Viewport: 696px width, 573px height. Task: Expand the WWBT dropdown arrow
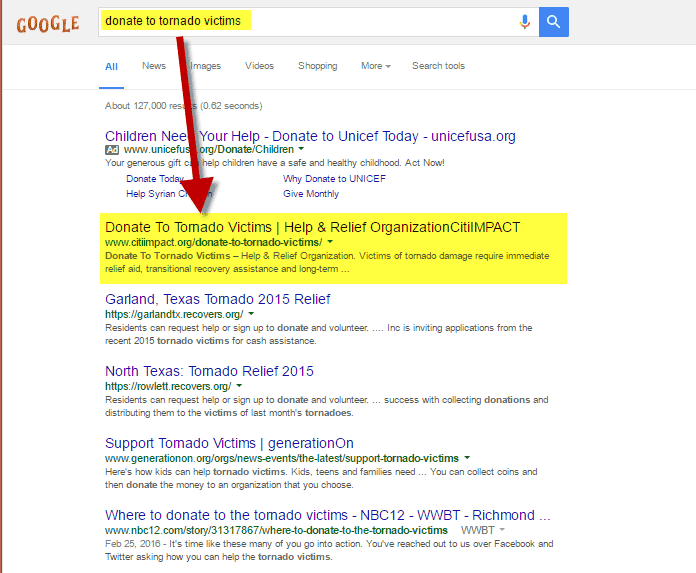point(502,529)
